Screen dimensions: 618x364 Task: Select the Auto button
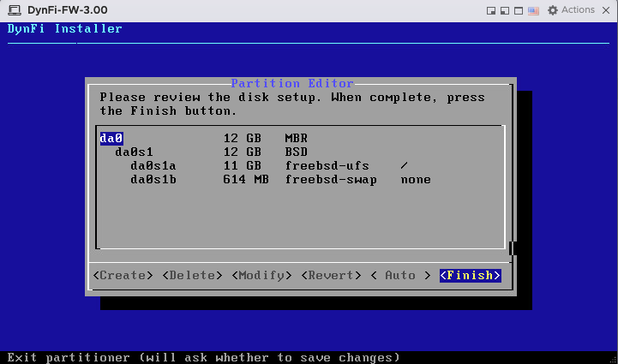(400, 275)
